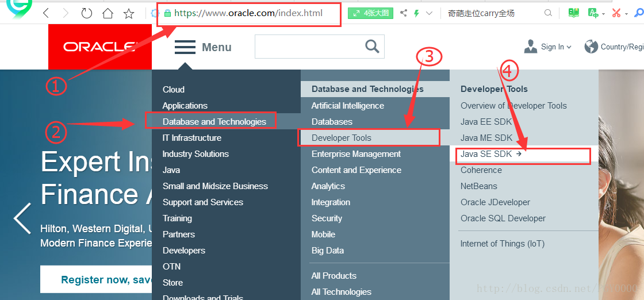Click the Oracle site search magnifier
The width and height of the screenshot is (644, 300).
pyautogui.click(x=372, y=47)
